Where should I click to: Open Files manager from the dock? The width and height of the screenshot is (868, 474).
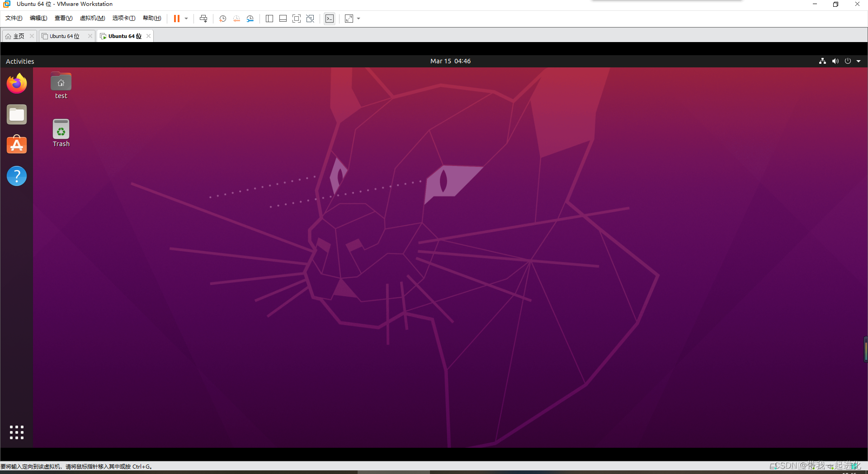[x=17, y=114]
